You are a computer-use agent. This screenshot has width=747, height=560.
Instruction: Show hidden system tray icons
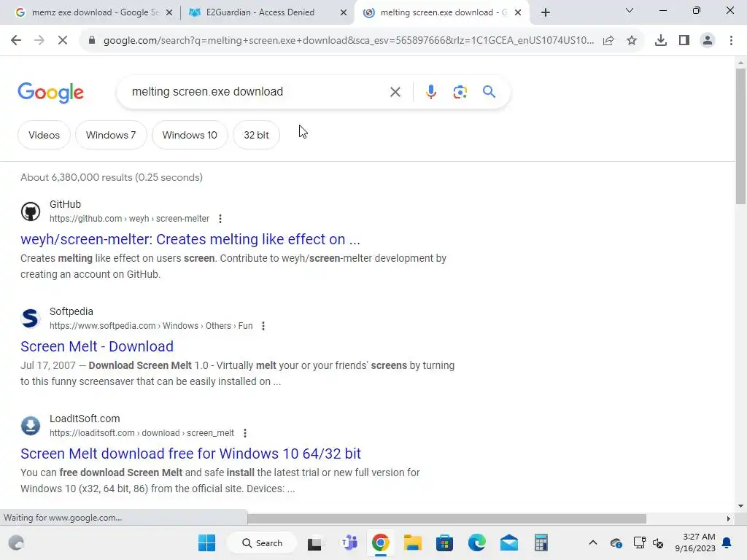pyautogui.click(x=592, y=542)
